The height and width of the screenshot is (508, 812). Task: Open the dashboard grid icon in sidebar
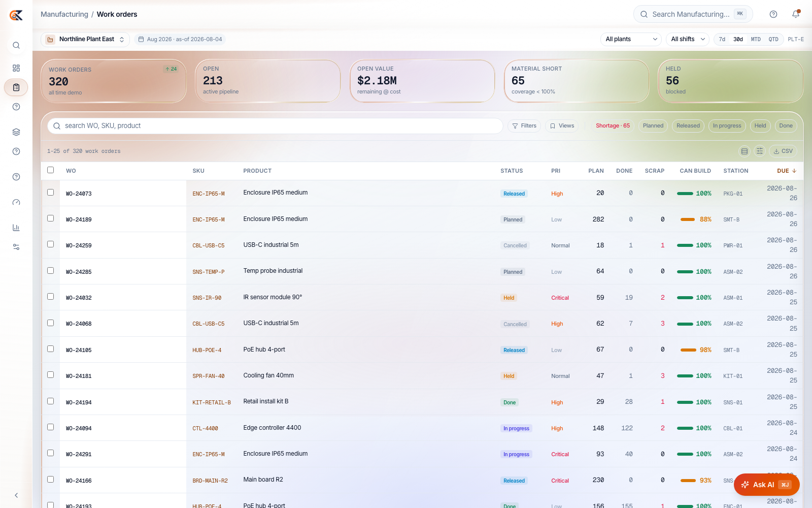pos(16,68)
